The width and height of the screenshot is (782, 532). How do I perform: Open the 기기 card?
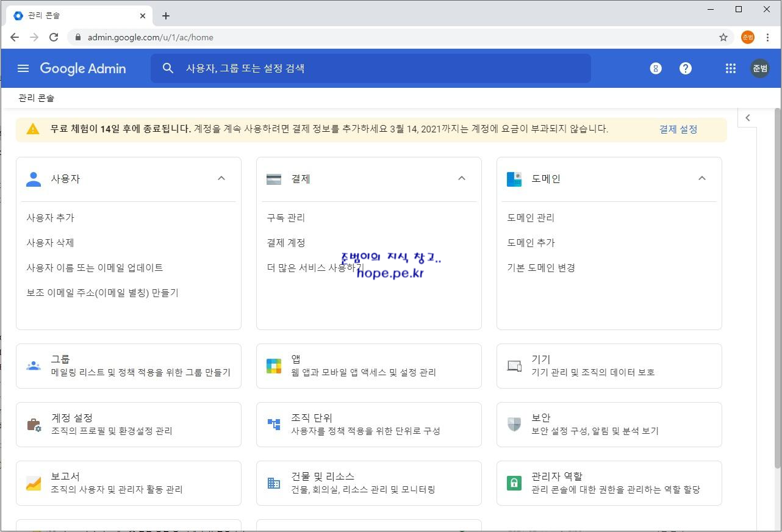[609, 366]
